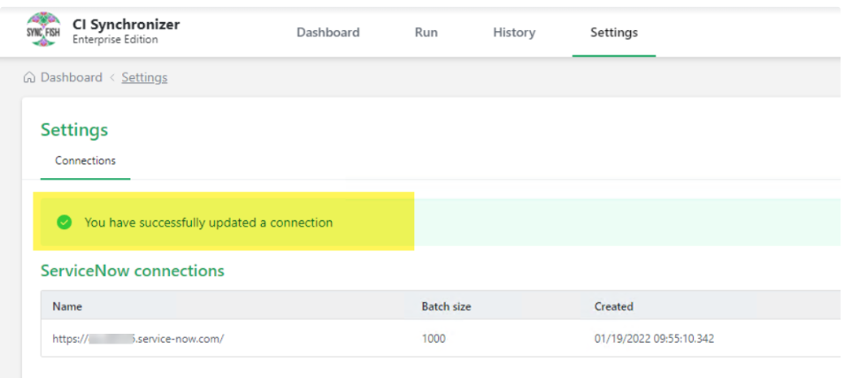Select the Settings navigation tab
Screen dimensions: 868x378
pyautogui.click(x=614, y=33)
